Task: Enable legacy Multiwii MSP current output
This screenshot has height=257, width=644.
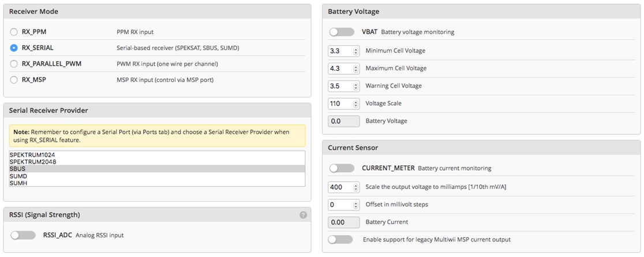Action: (340, 239)
